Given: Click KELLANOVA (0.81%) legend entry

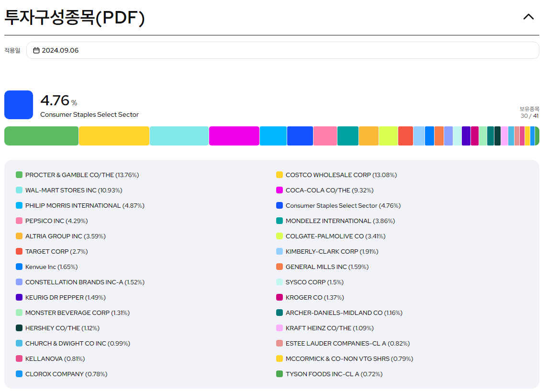Looking at the screenshot, I should [x=50, y=359].
